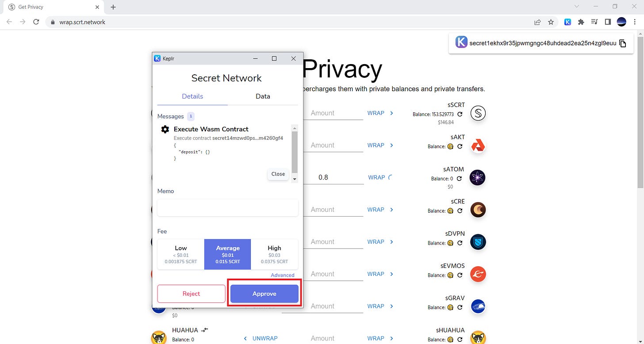Bookmark this page with the star icon
The width and height of the screenshot is (644, 344).
click(551, 22)
